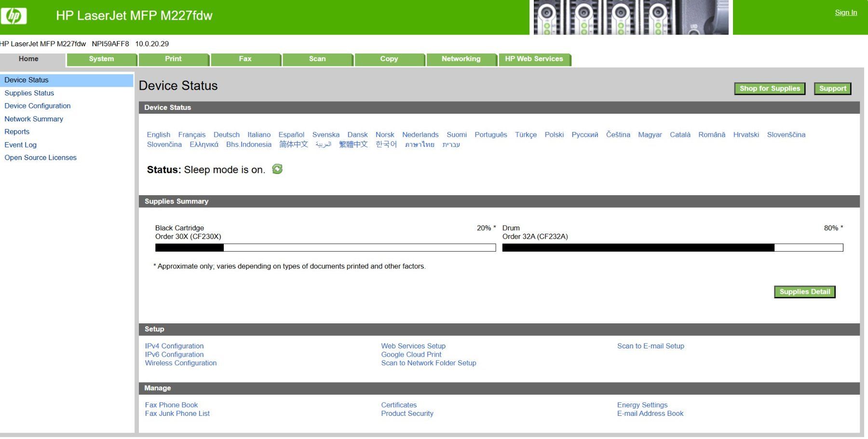Viewport: 868px width, 439px height.
Task: Switch language to Italiano
Action: tap(259, 135)
